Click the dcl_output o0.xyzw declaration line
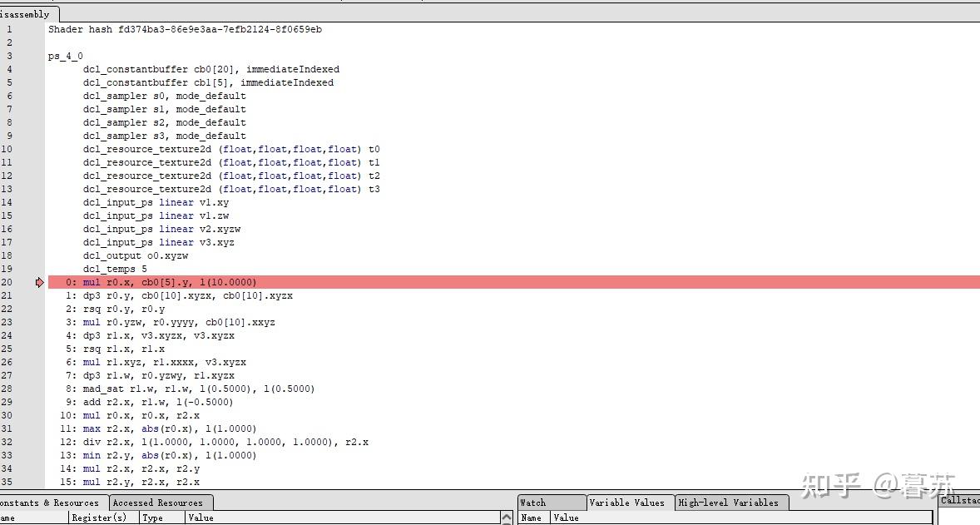 click(133, 255)
